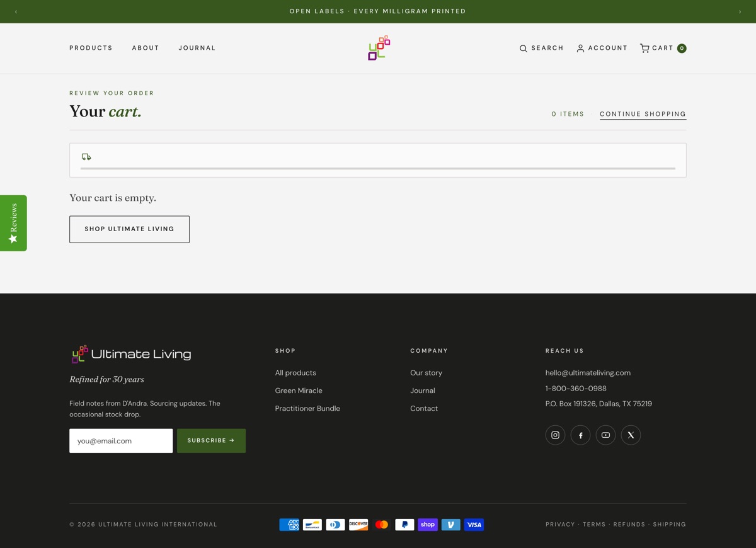This screenshot has width=756, height=548.
Task: Click the Subscribe button
Action: point(211,440)
